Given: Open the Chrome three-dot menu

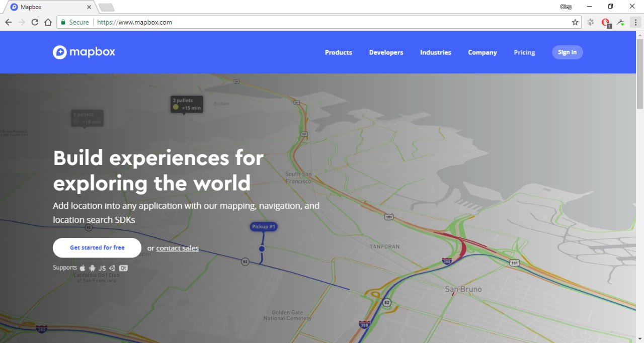Looking at the screenshot, I should pos(635,22).
